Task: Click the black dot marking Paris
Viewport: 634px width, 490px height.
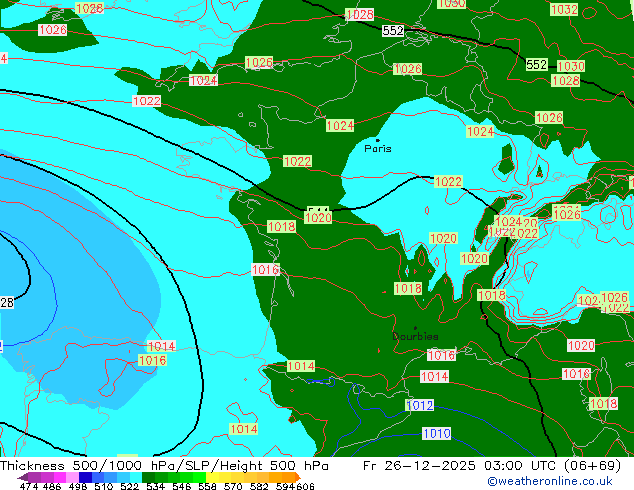Action: (x=377, y=140)
